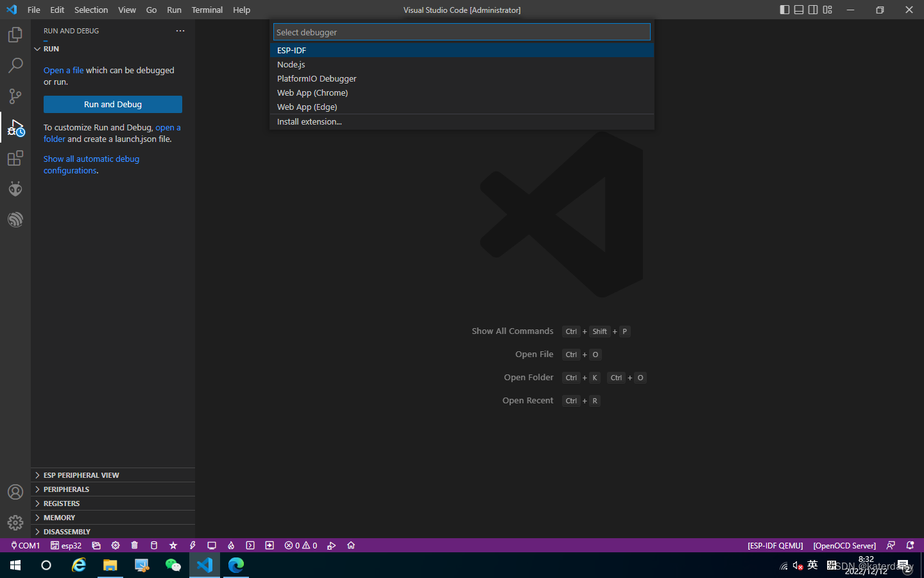Click the trash full-clean icon in status bar
The image size is (924, 578).
[x=135, y=545]
